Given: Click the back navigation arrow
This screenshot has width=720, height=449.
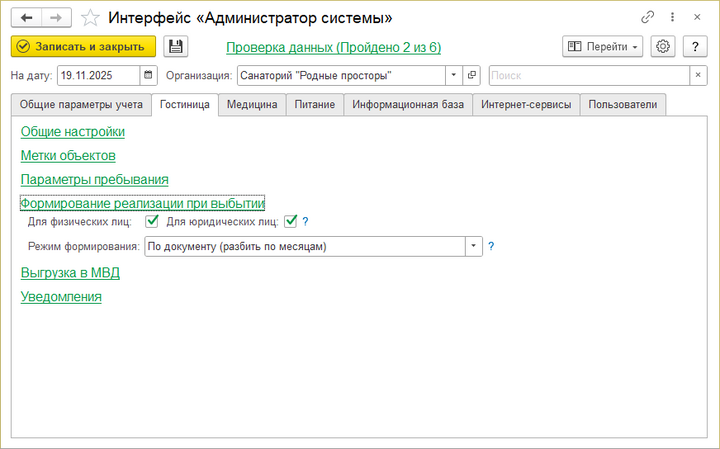Looking at the screenshot, I should (x=26, y=17).
